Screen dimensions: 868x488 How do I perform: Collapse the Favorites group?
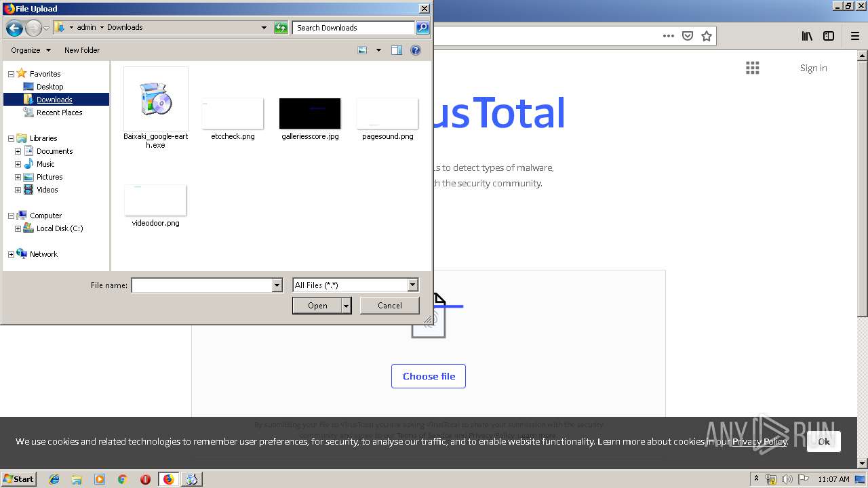tap(11, 74)
